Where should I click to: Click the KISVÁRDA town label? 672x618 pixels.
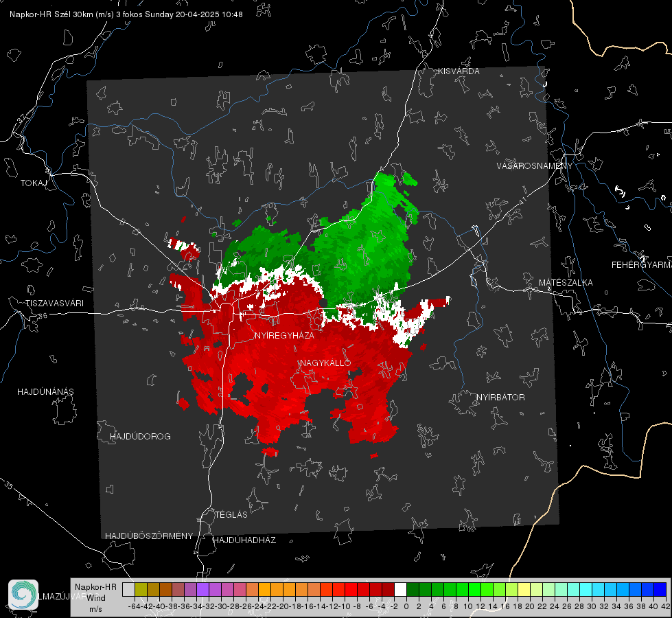(459, 71)
